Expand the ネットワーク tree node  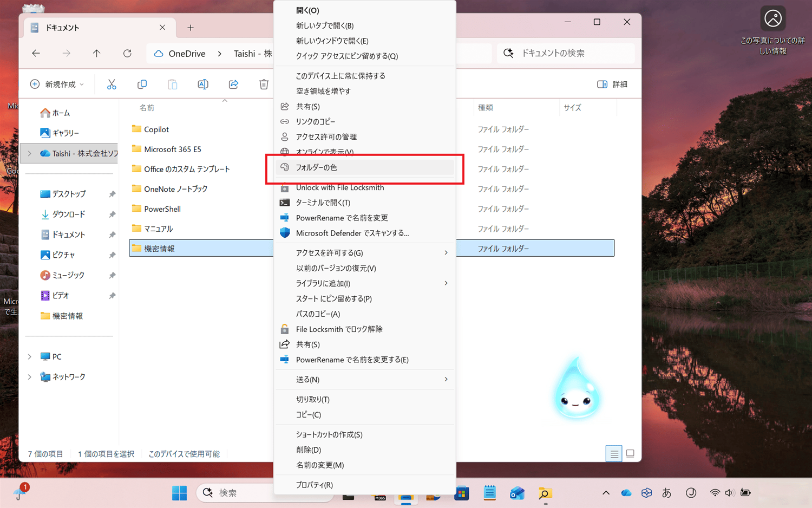click(x=30, y=377)
